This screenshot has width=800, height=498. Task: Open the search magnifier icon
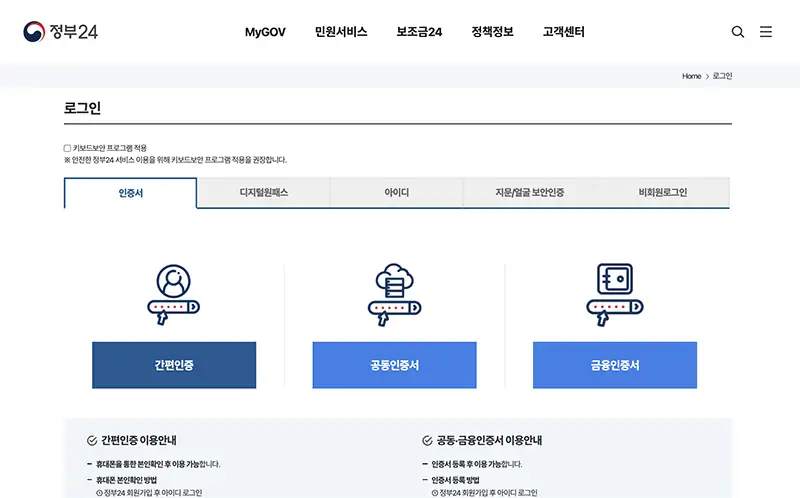pyautogui.click(x=737, y=32)
